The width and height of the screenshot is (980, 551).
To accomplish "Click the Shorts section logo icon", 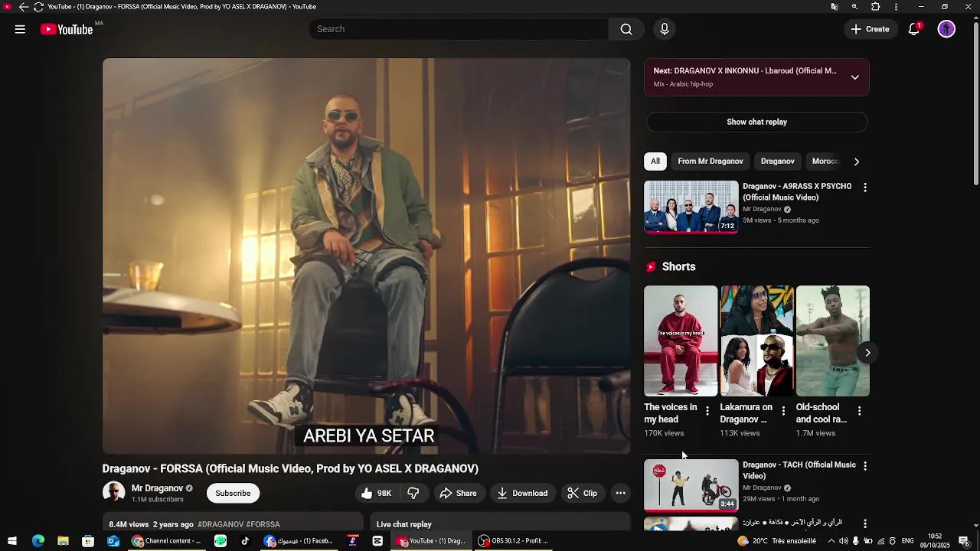I will click(x=652, y=267).
